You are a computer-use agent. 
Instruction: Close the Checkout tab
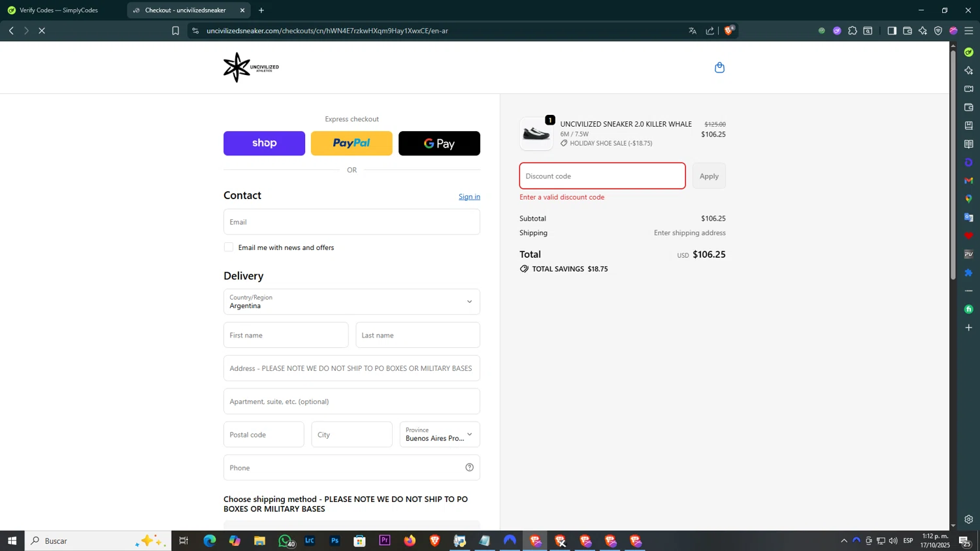coord(242,10)
